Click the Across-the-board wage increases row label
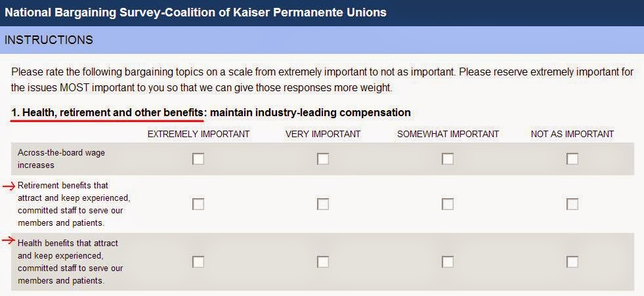This screenshot has height=296, width=644. tap(61, 159)
